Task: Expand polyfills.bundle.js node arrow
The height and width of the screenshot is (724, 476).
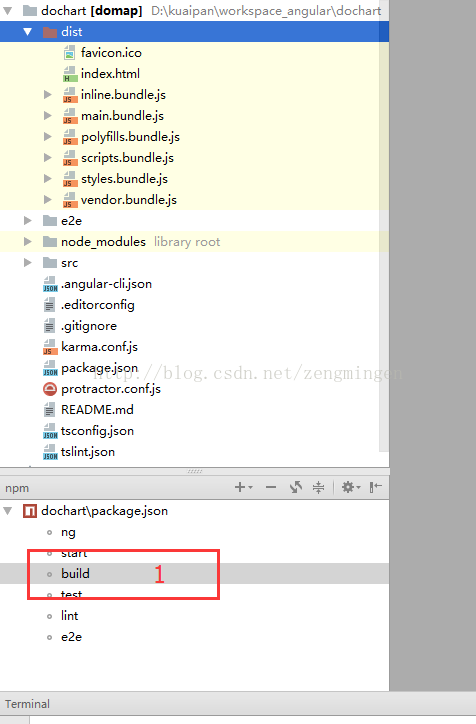Action: 48,137
